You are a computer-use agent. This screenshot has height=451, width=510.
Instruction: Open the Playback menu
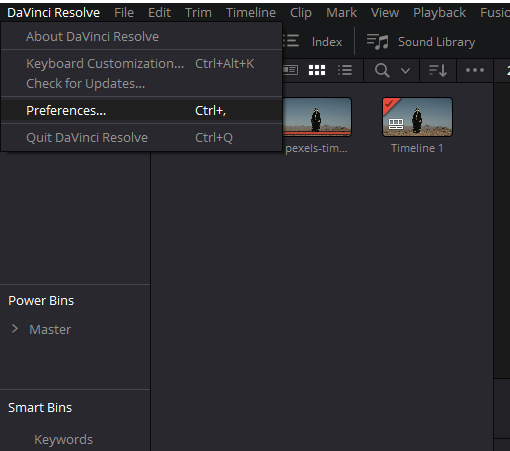pyautogui.click(x=439, y=13)
